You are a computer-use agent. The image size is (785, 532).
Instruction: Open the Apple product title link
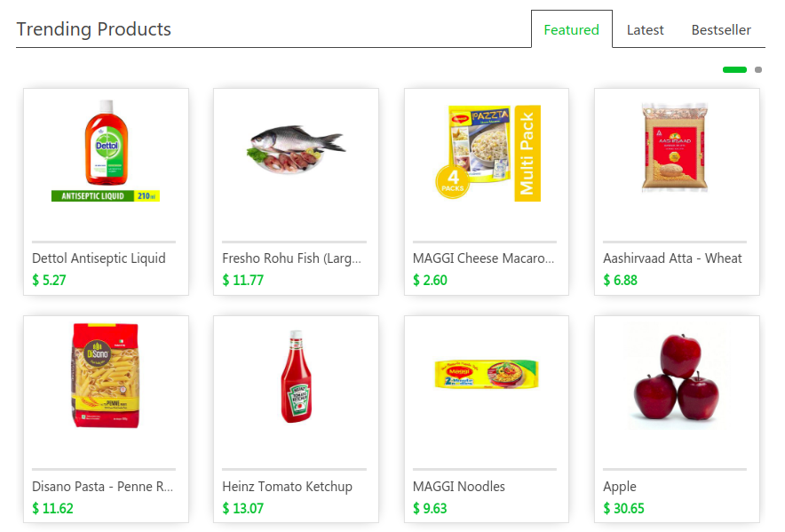[620, 487]
